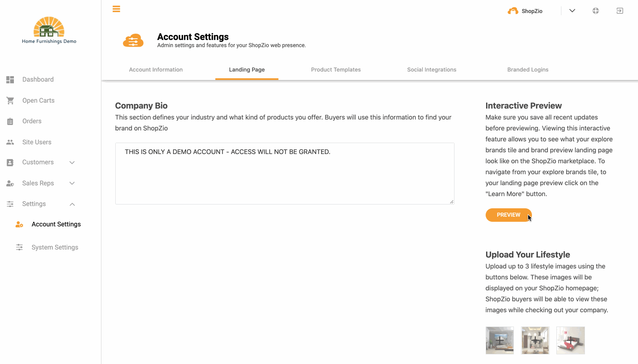Viewport: 638px width, 364px height.
Task: Click the ShopZio cloud logo
Action: (x=513, y=11)
